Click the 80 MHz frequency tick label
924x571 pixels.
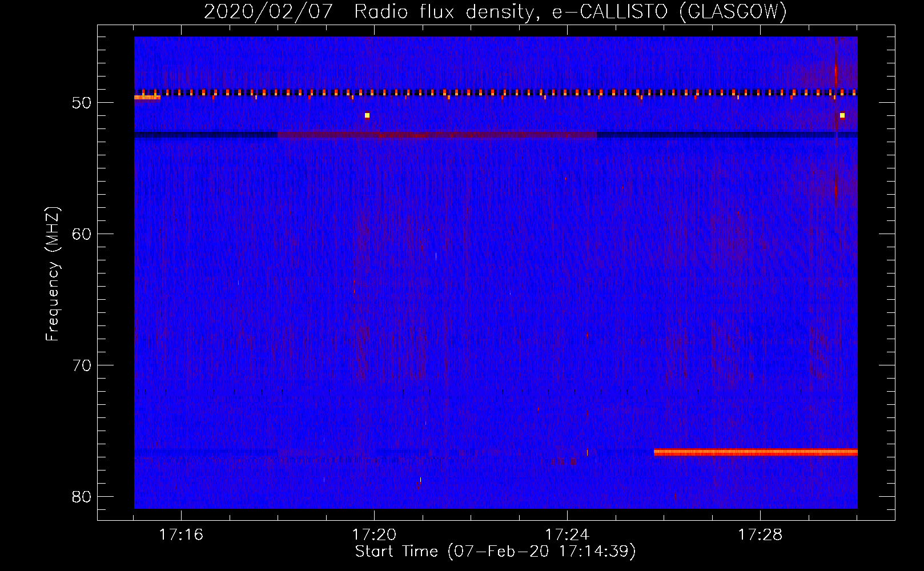82,497
